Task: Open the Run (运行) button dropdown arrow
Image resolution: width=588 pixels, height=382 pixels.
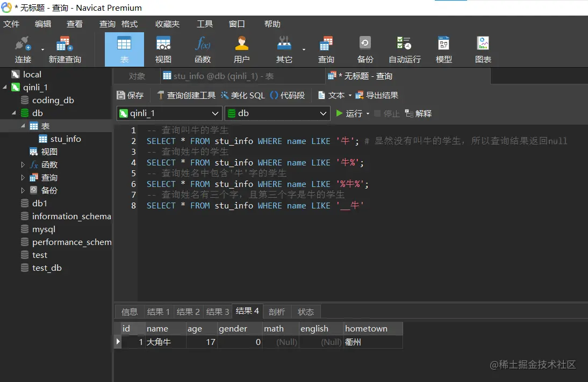Action: [x=368, y=113]
